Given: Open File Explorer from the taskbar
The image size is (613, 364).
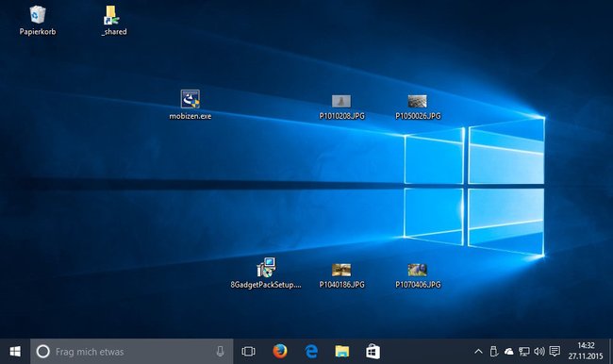Looking at the screenshot, I should click(342, 352).
